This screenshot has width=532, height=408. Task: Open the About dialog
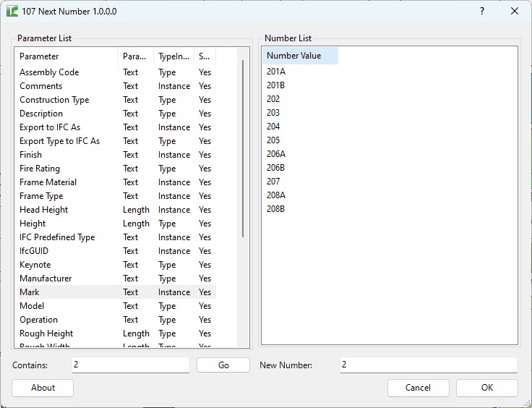43,388
